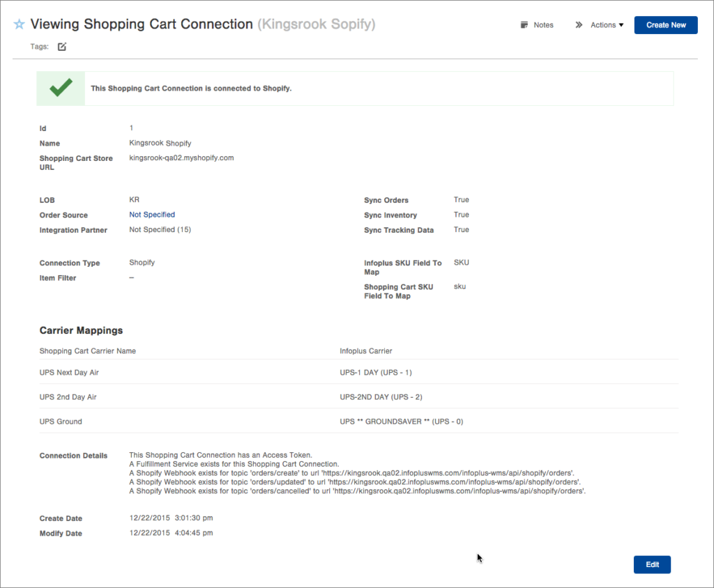Click the Sync Inventory True value
Image resolution: width=714 pixels, height=588 pixels.
coord(462,215)
